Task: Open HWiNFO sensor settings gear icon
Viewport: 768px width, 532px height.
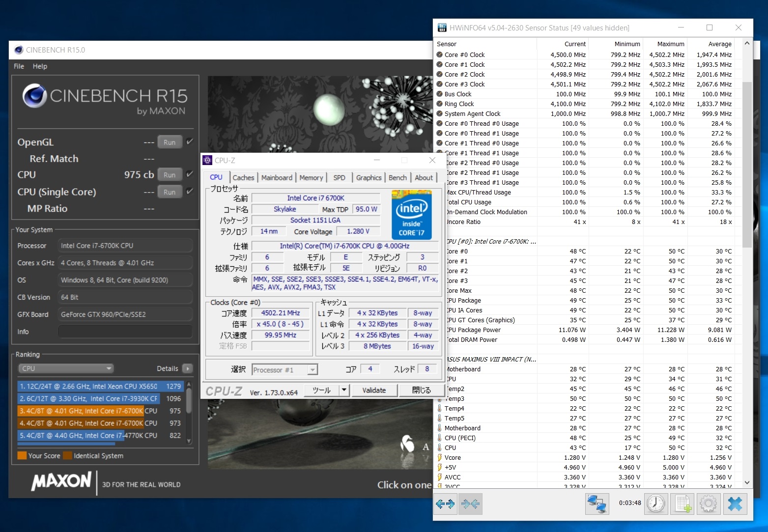Action: click(x=709, y=504)
